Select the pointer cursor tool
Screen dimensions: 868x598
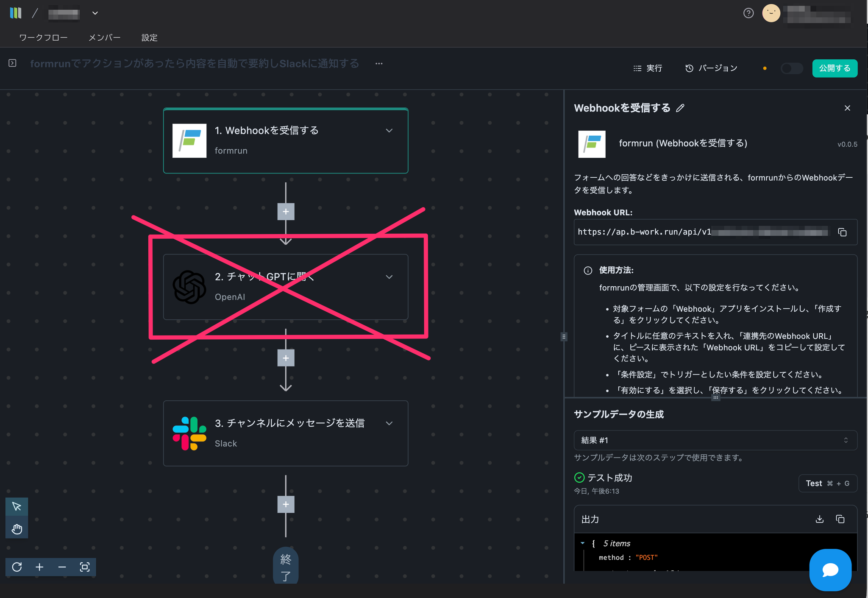(17, 506)
